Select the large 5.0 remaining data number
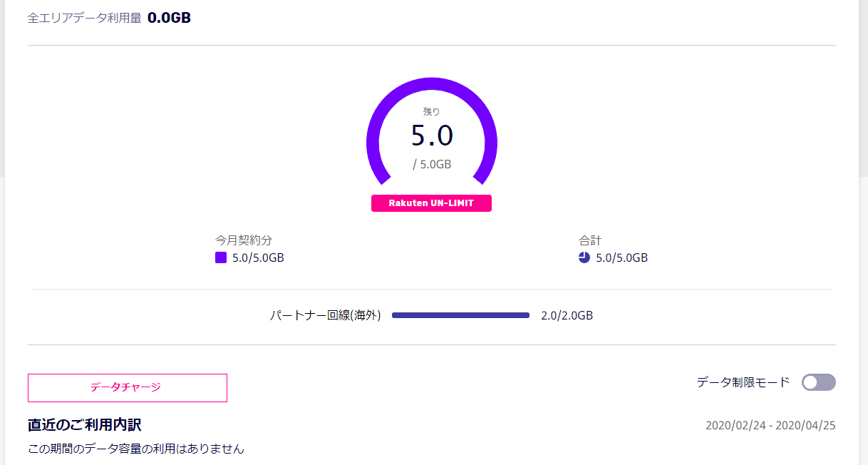This screenshot has height=465, width=868. [x=432, y=136]
